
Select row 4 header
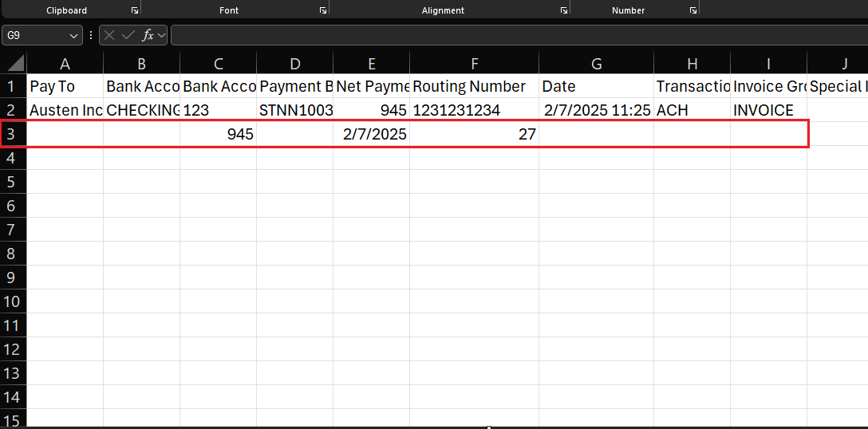coord(14,158)
